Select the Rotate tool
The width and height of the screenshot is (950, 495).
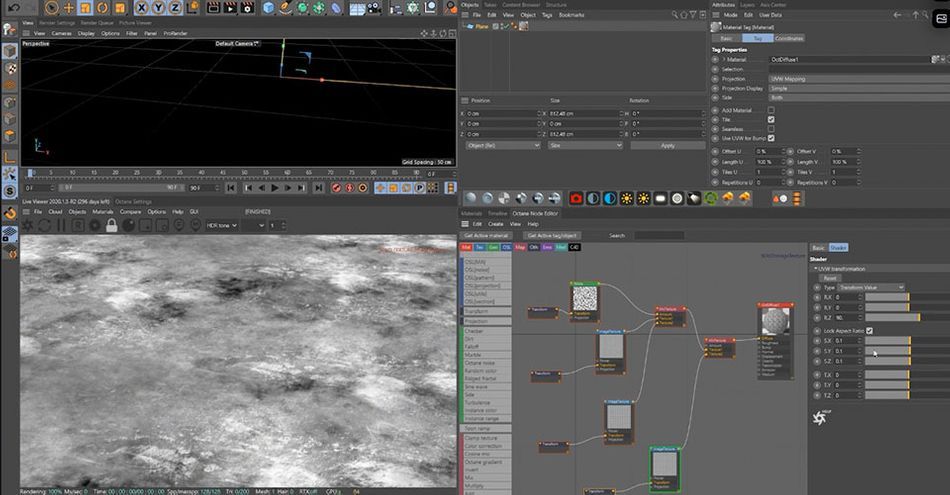point(102,8)
